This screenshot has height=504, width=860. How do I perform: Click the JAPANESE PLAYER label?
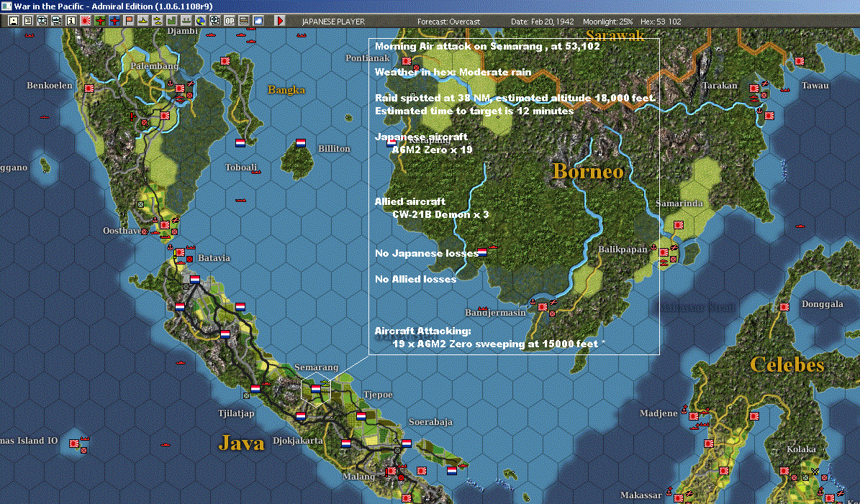[x=333, y=22]
